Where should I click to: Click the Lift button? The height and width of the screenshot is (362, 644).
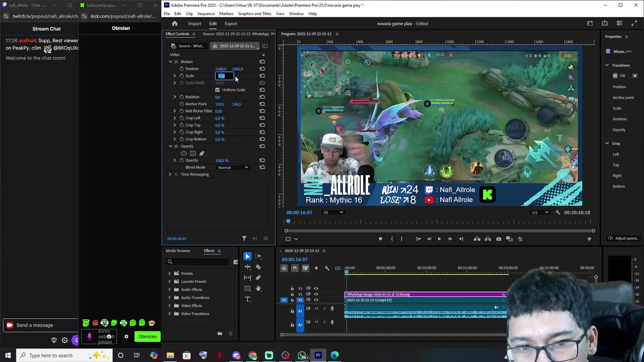(x=477, y=239)
